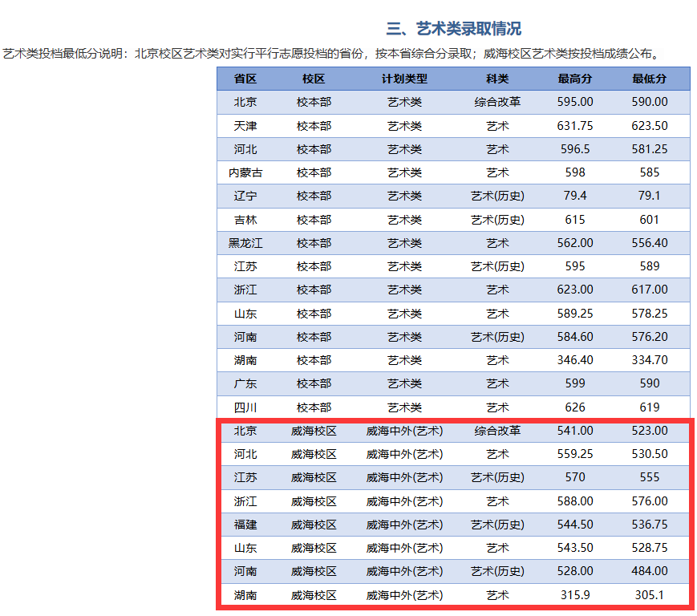Click the 589.25 score cell

click(575, 314)
